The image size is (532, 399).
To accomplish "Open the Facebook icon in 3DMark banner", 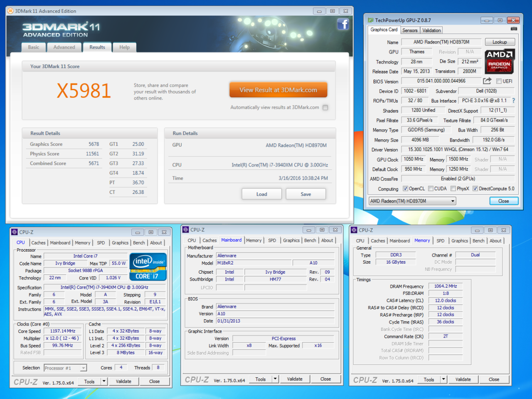I will click(x=343, y=24).
